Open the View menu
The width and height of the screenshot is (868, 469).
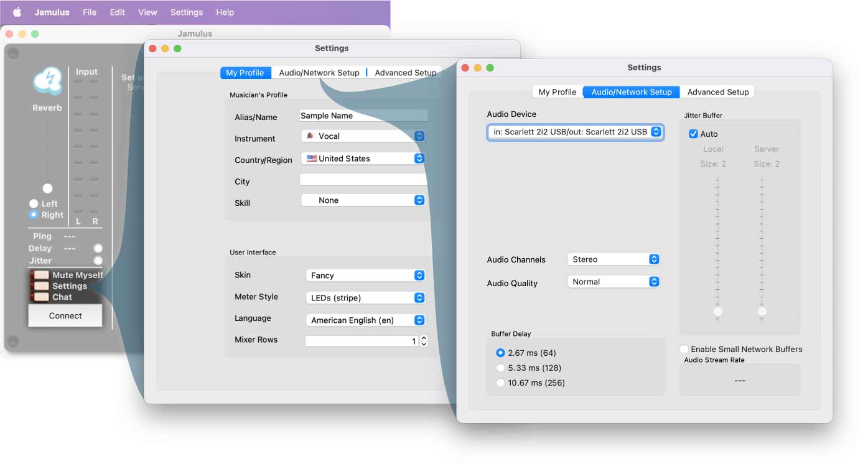point(147,12)
